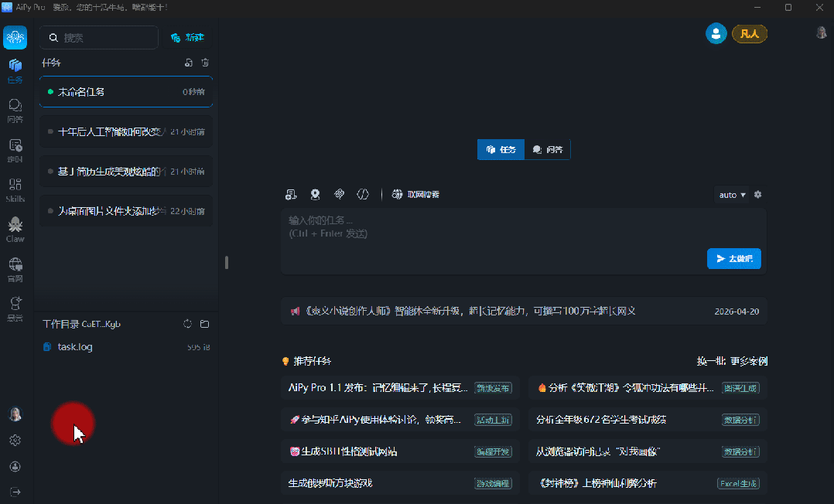834x504 pixels.
Task: Switch to the 任务 mode tab
Action: pos(501,149)
